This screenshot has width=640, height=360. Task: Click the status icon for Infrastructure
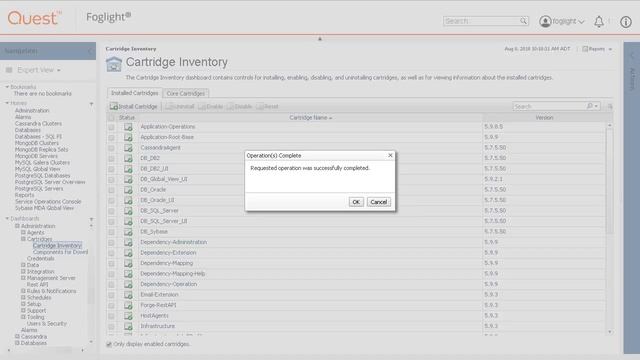[x=128, y=327]
